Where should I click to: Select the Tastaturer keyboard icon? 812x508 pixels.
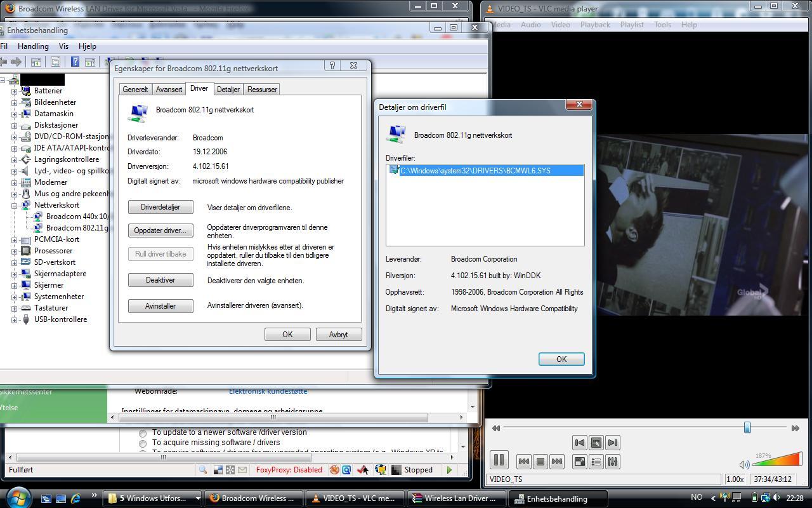pos(26,308)
